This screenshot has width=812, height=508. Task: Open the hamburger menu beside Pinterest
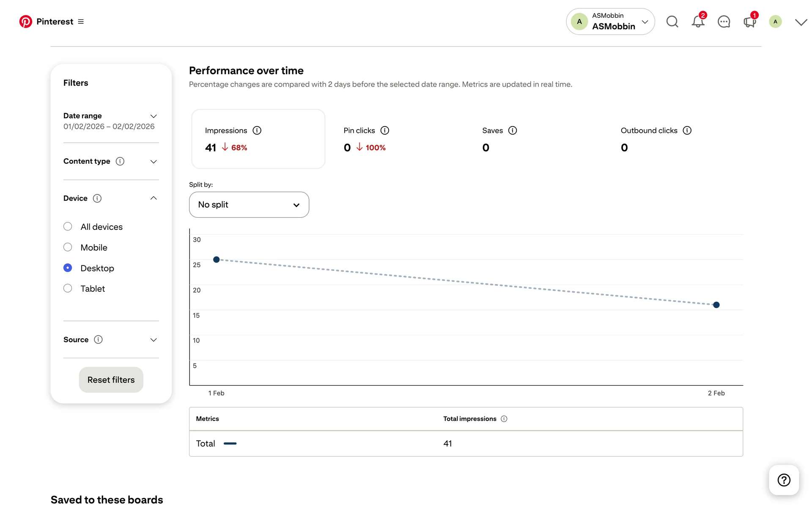click(81, 22)
